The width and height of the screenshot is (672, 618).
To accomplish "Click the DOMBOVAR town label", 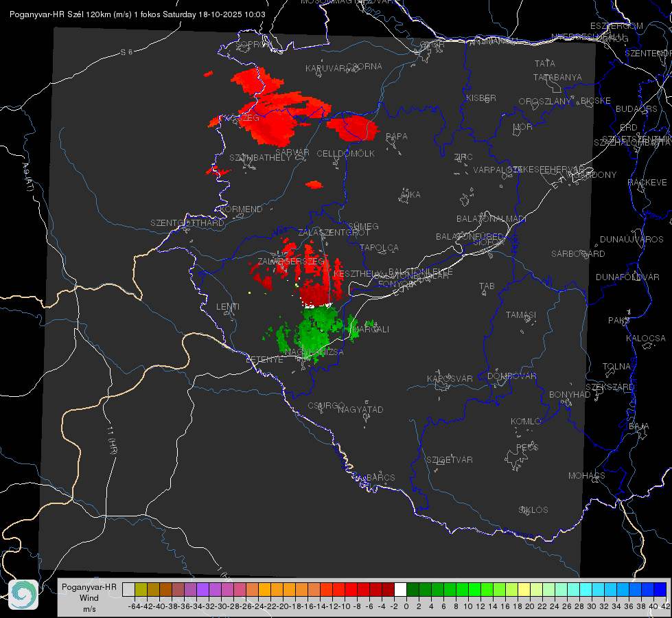I will 511,376.
